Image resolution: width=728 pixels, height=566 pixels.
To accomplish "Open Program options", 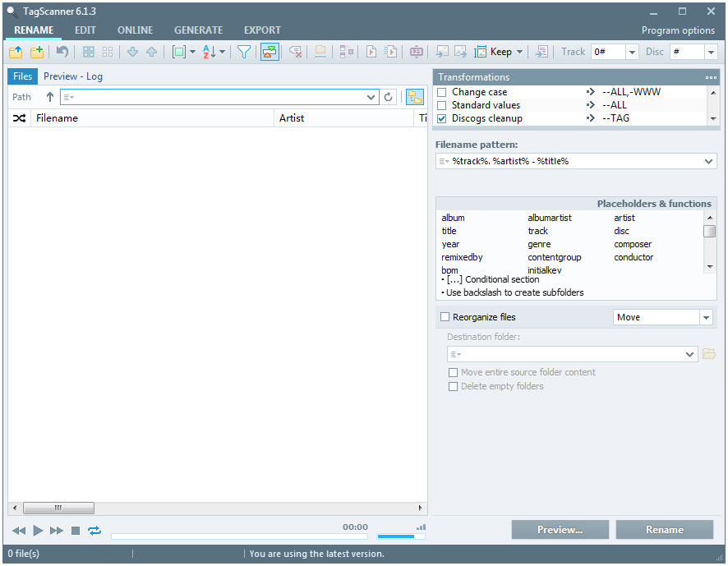I will pos(678,30).
